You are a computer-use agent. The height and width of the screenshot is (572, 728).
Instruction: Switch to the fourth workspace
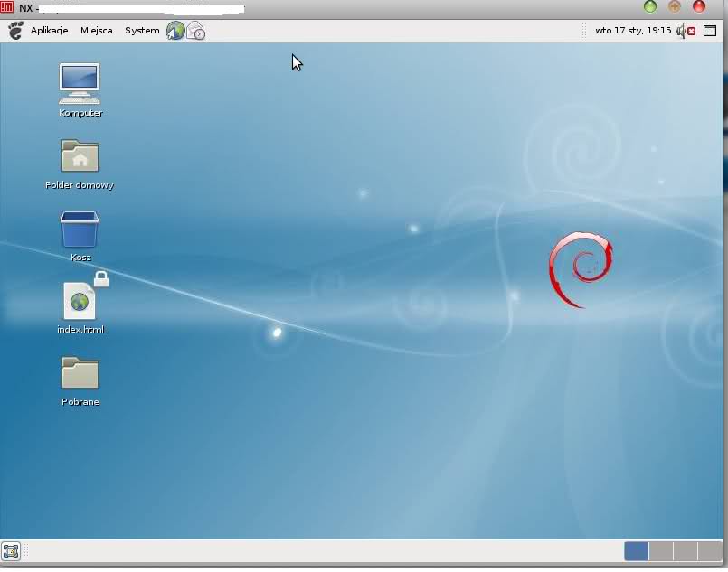(710, 551)
